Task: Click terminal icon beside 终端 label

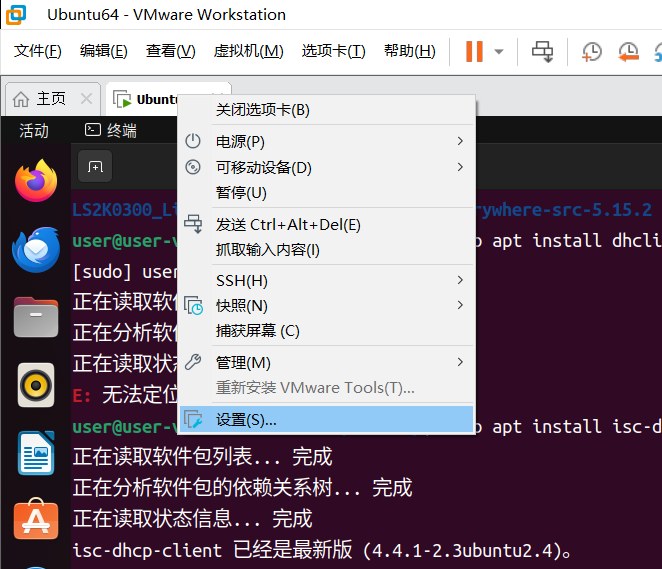Action: click(93, 130)
